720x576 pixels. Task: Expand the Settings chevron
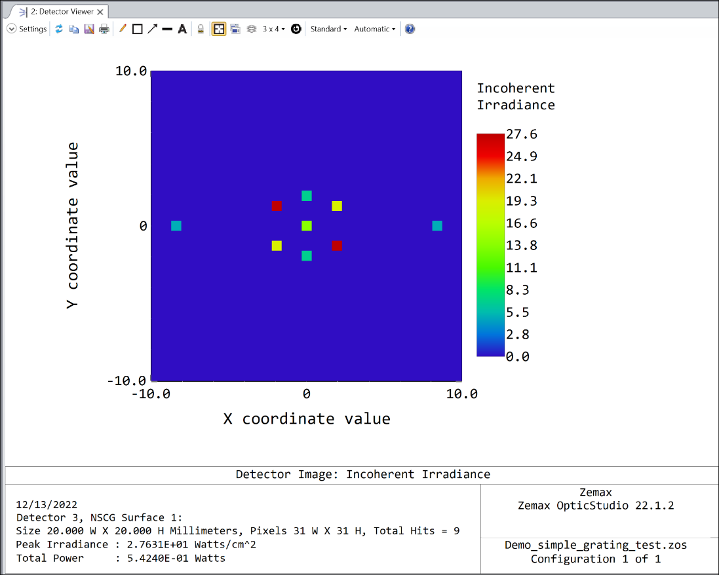point(11,29)
